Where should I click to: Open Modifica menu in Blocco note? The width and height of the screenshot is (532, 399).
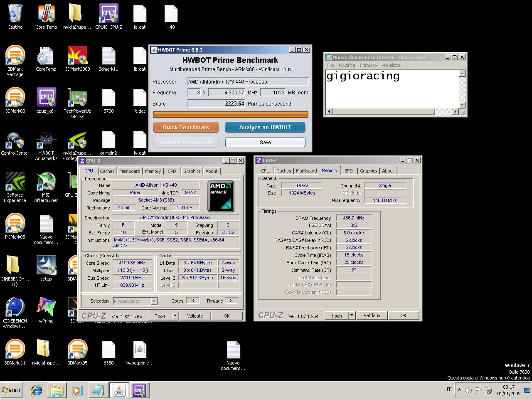347,65
